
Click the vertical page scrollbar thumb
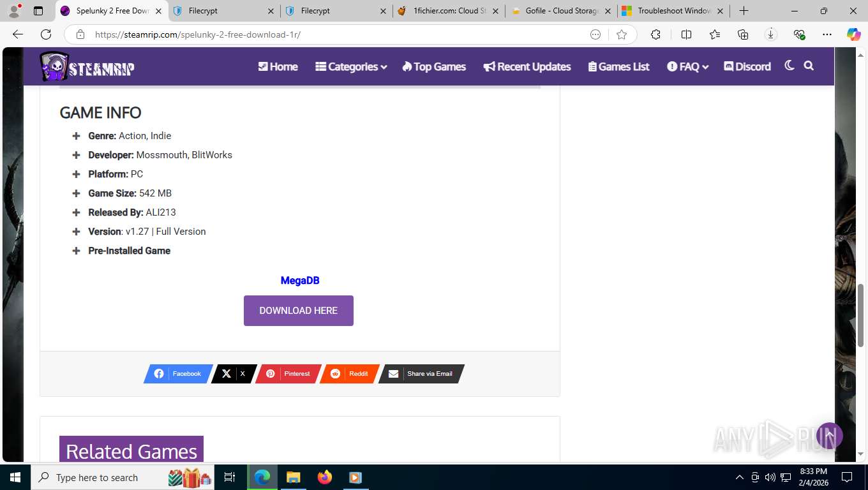860,315
